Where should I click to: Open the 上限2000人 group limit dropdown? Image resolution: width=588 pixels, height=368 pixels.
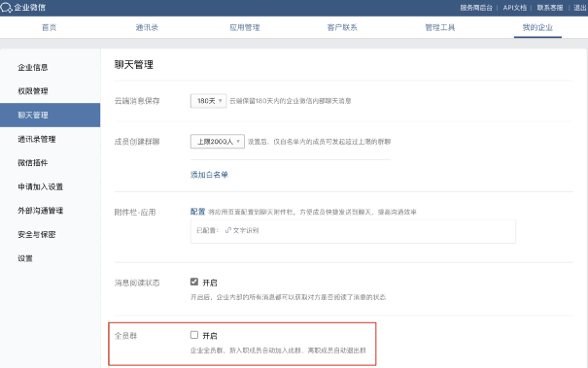(x=218, y=142)
